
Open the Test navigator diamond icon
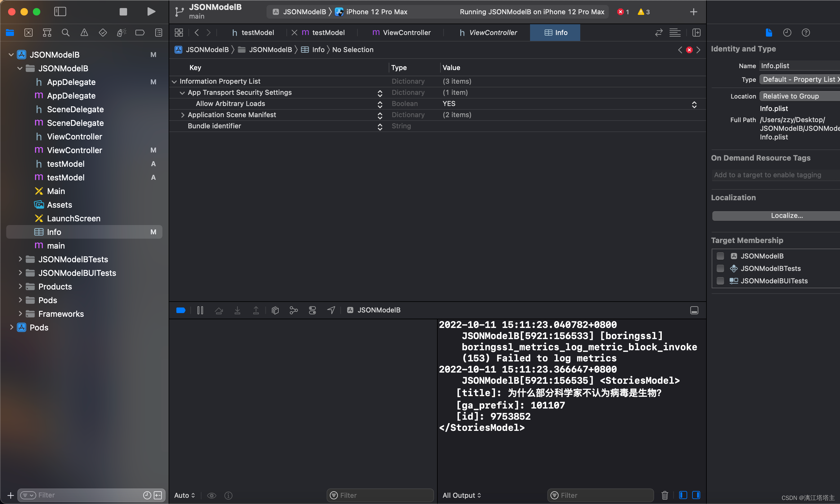click(103, 33)
